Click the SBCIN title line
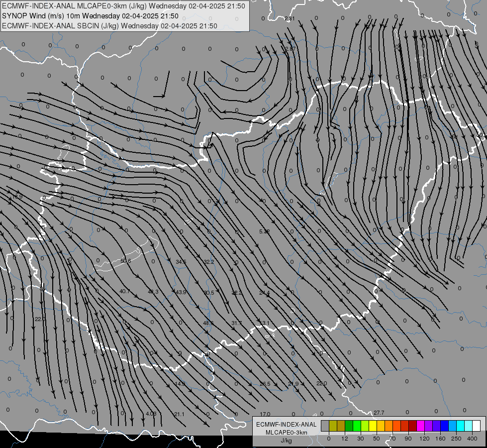 pyautogui.click(x=109, y=26)
